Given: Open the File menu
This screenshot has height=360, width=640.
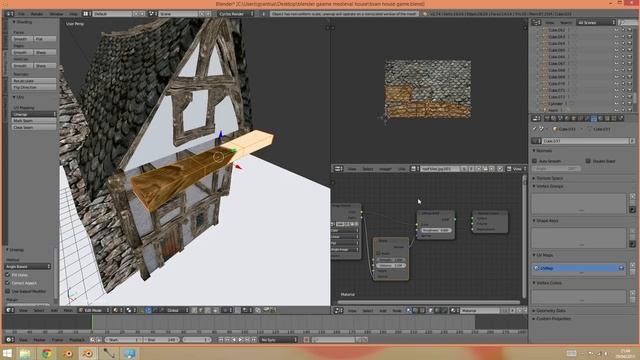Looking at the screenshot, I should click(x=21, y=14).
